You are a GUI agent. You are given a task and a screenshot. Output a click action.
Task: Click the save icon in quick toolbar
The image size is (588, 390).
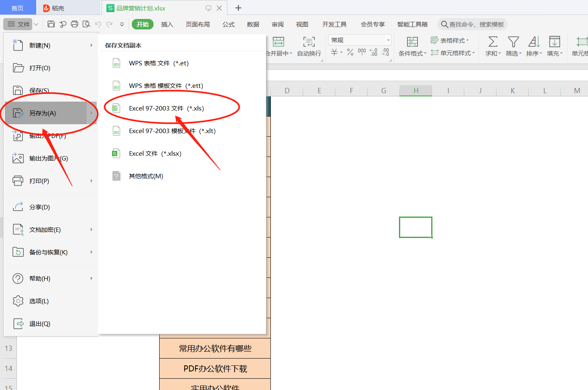[x=51, y=24]
